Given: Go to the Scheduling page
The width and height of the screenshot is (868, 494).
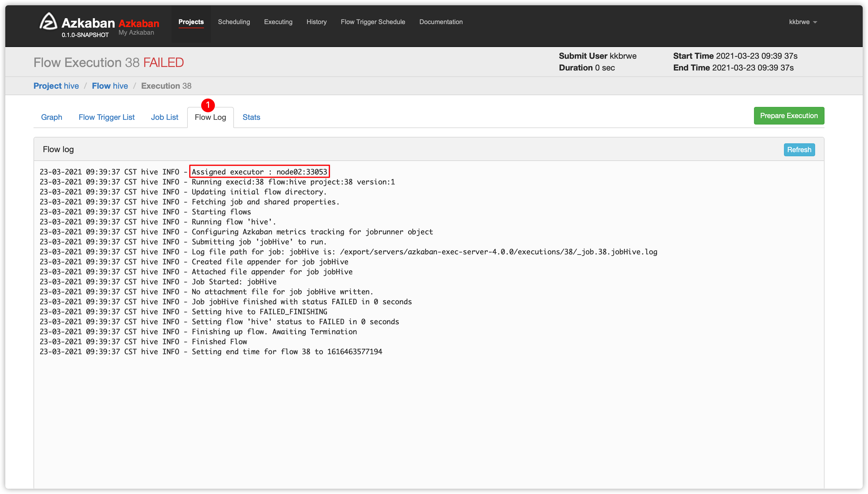Looking at the screenshot, I should click(x=234, y=22).
